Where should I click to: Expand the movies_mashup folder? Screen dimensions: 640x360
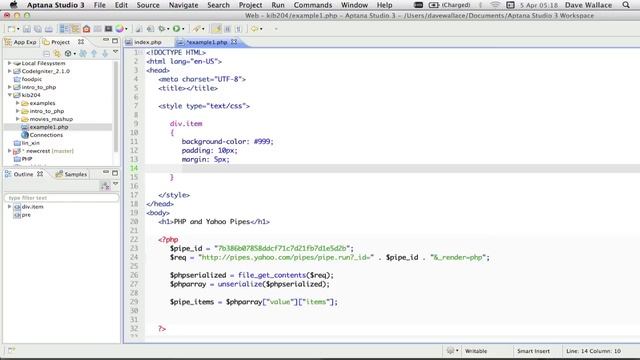18,119
